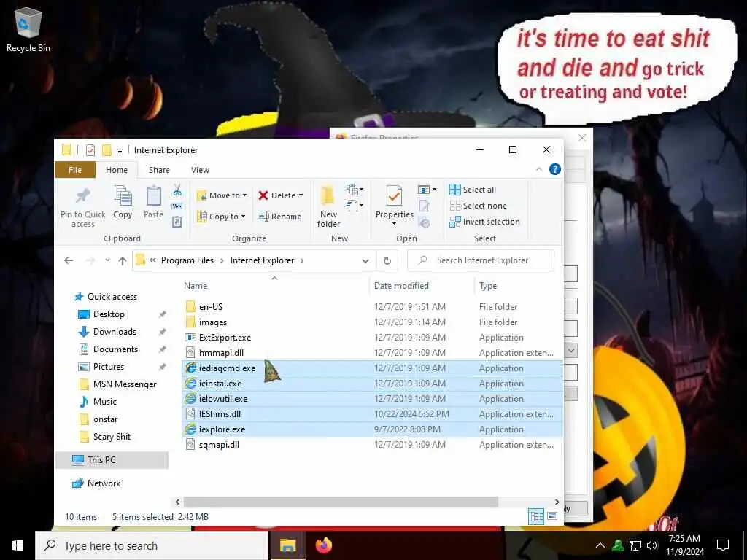Click the horizontal scrollbar thumb
Screen dimensions: 747x560
pos(341,502)
